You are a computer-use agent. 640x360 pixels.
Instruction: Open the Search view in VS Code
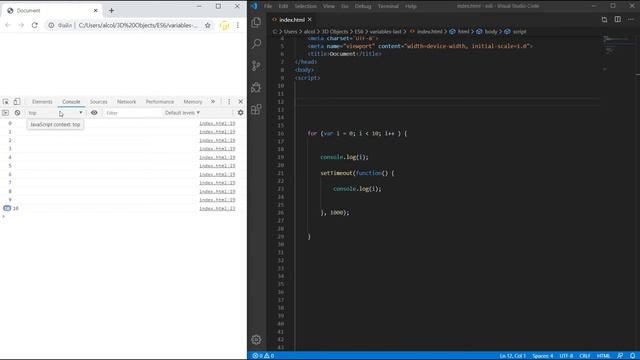click(256, 44)
